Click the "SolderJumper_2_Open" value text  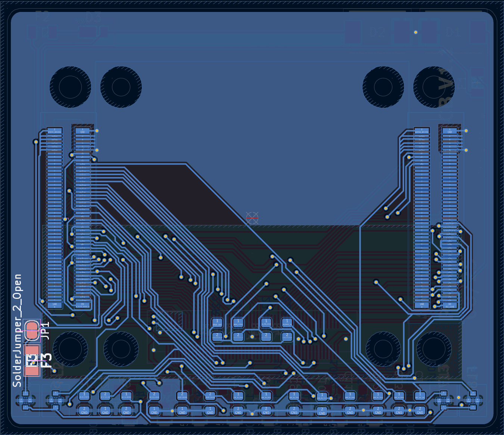click(x=18, y=330)
